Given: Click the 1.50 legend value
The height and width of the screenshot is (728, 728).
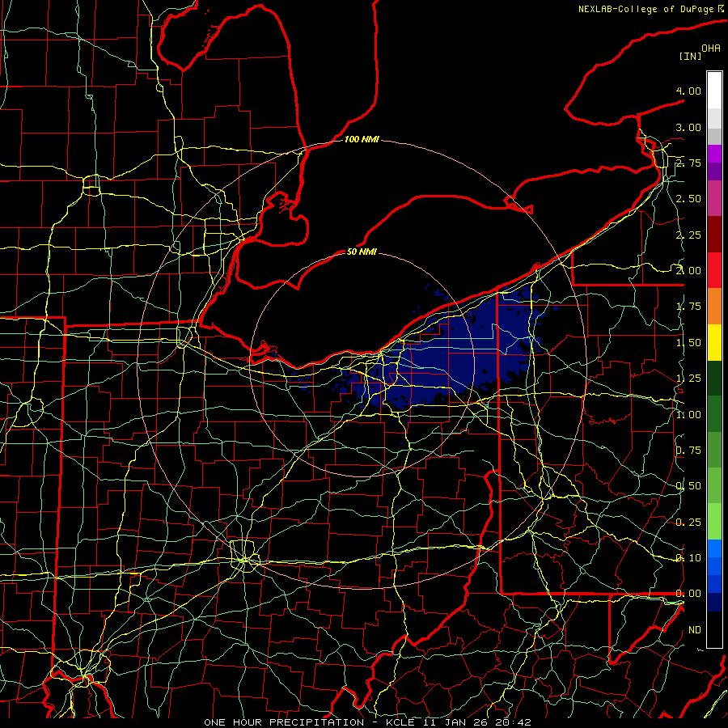Looking at the screenshot, I should 688,343.
